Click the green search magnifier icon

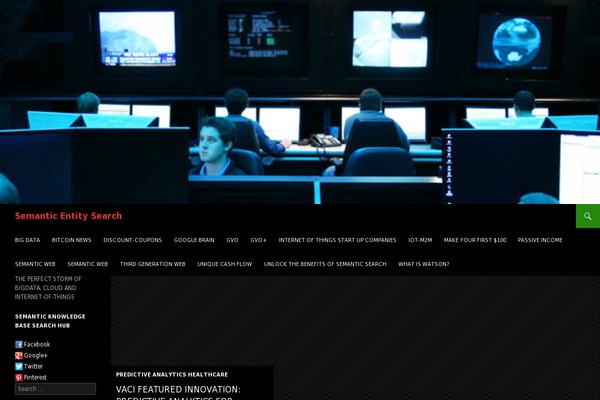click(588, 216)
